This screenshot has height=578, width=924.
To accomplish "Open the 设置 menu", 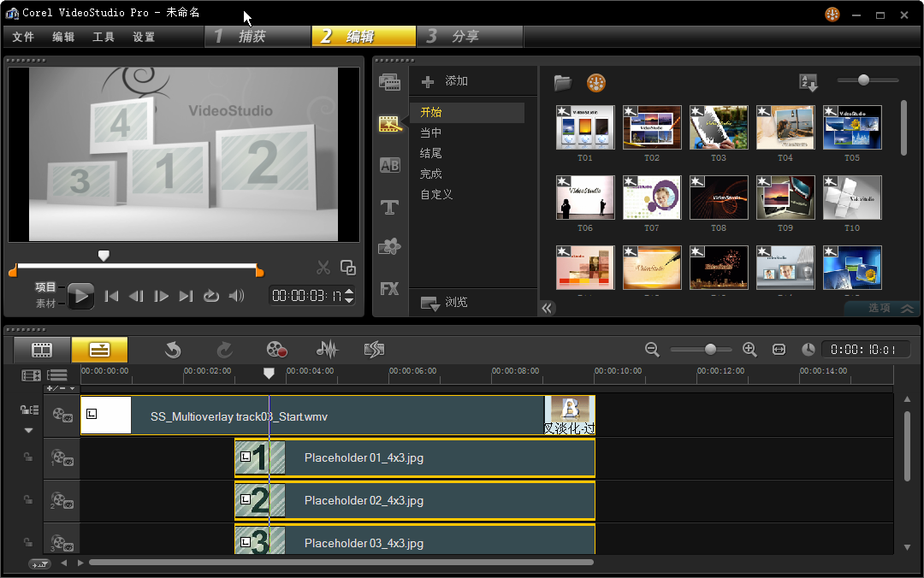I will coord(144,37).
